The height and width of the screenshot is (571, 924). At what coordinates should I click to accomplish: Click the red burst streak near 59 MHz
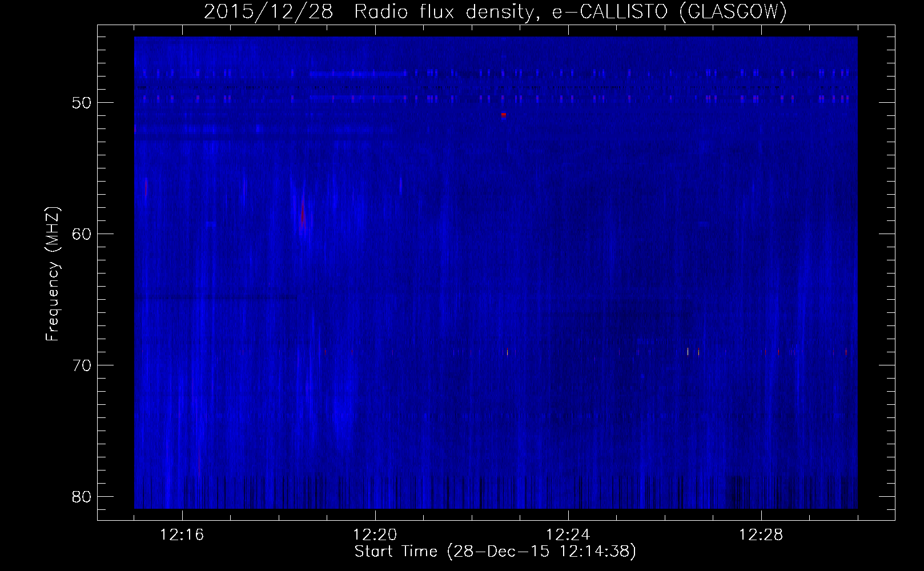[x=303, y=215]
